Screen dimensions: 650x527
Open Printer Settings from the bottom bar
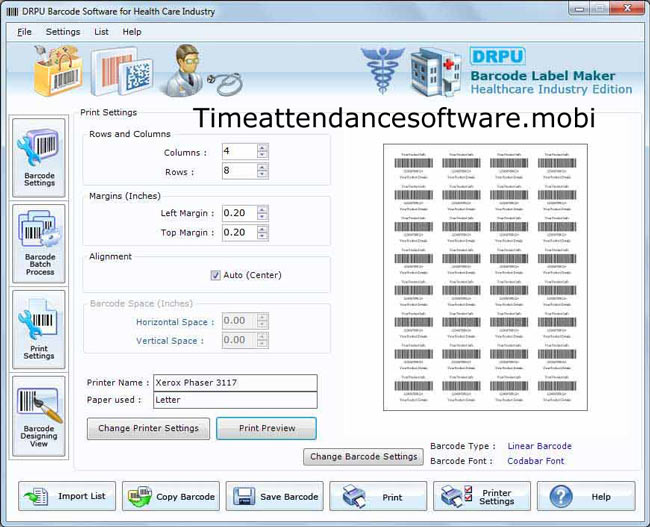pyautogui.click(x=482, y=496)
